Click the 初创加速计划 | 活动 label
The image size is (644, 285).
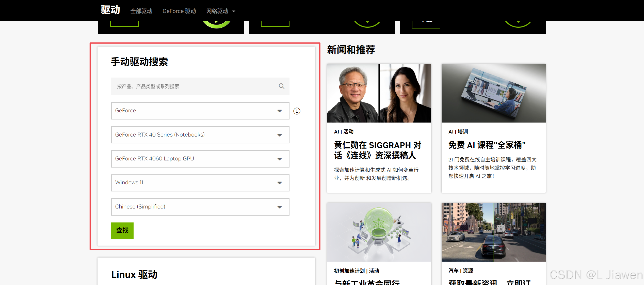click(x=357, y=271)
